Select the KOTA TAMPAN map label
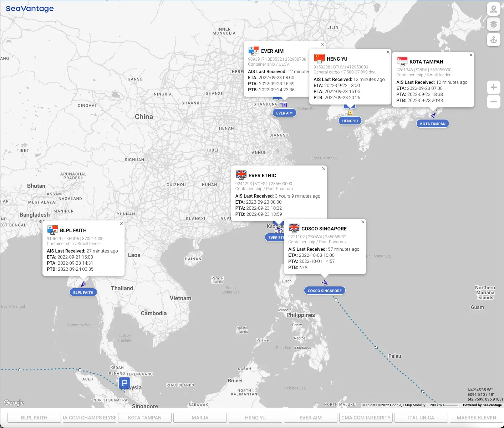This screenshot has width=504, height=428. (433, 124)
